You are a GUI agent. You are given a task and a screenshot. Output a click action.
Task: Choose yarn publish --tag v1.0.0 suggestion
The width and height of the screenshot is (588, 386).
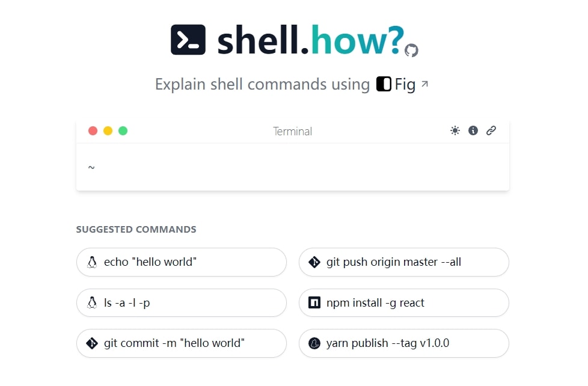tap(404, 343)
